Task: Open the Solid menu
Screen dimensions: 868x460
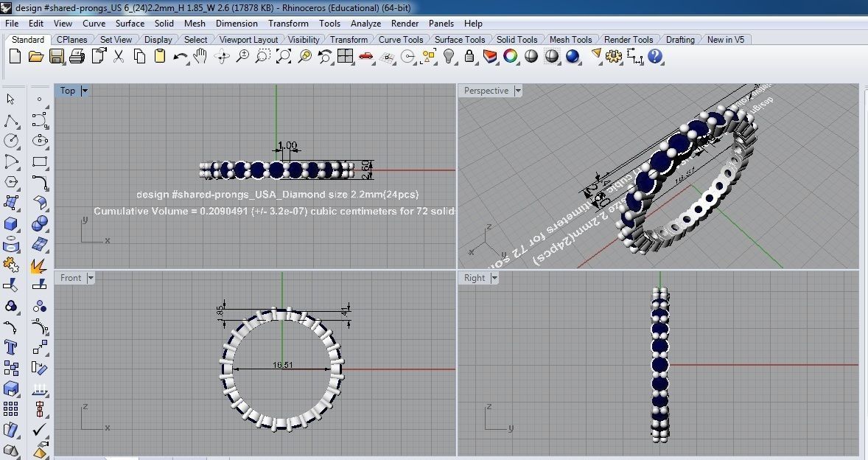Action: click(164, 24)
